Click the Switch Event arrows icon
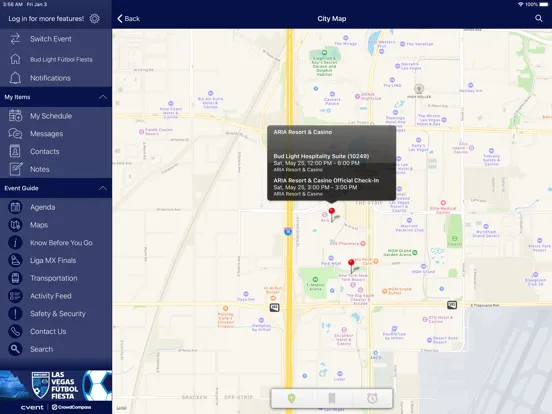 tap(15, 39)
